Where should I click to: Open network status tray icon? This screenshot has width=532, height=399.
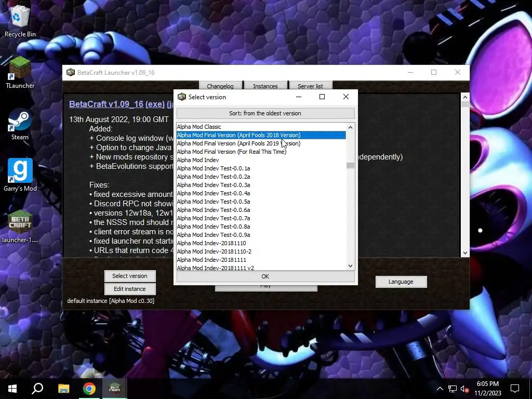coord(453,389)
